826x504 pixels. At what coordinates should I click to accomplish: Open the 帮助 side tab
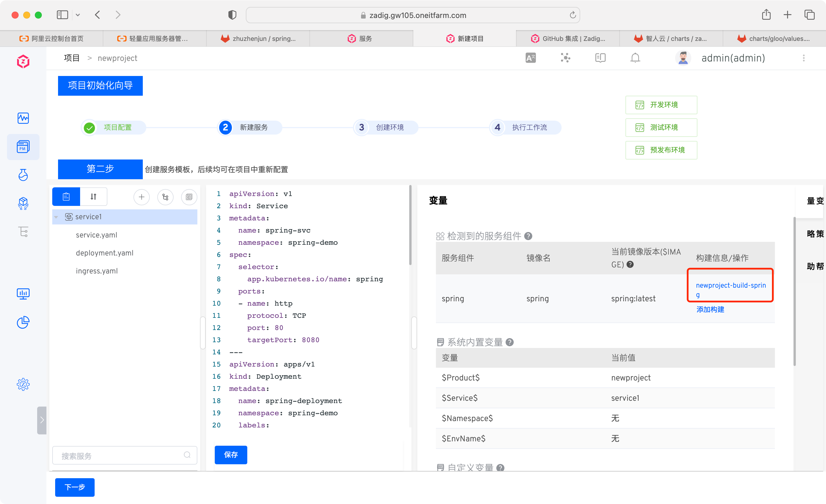(815, 266)
